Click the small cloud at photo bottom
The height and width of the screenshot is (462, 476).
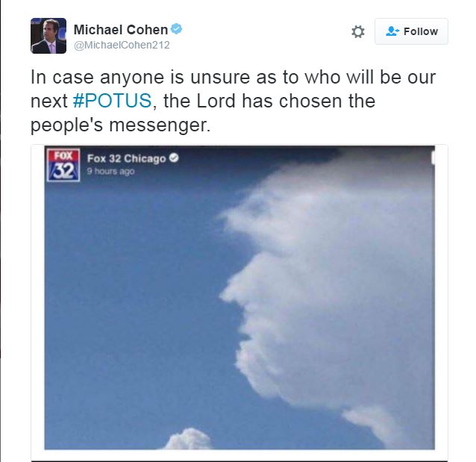point(187,439)
